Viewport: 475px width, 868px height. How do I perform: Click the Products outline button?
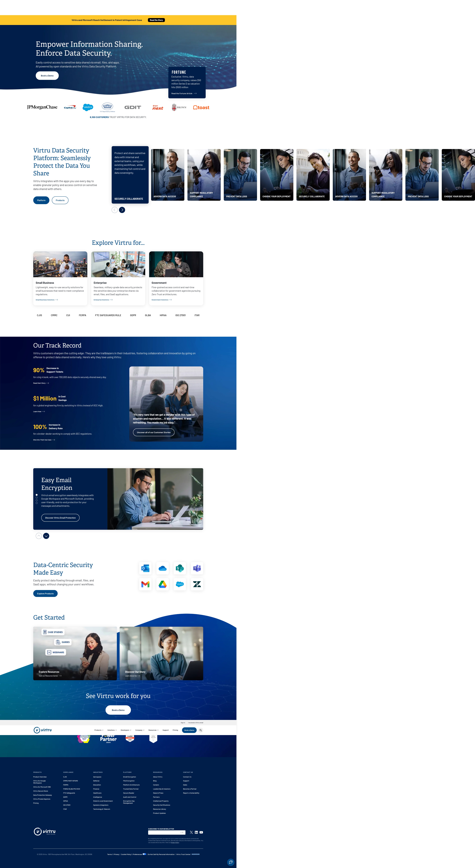coord(60,200)
